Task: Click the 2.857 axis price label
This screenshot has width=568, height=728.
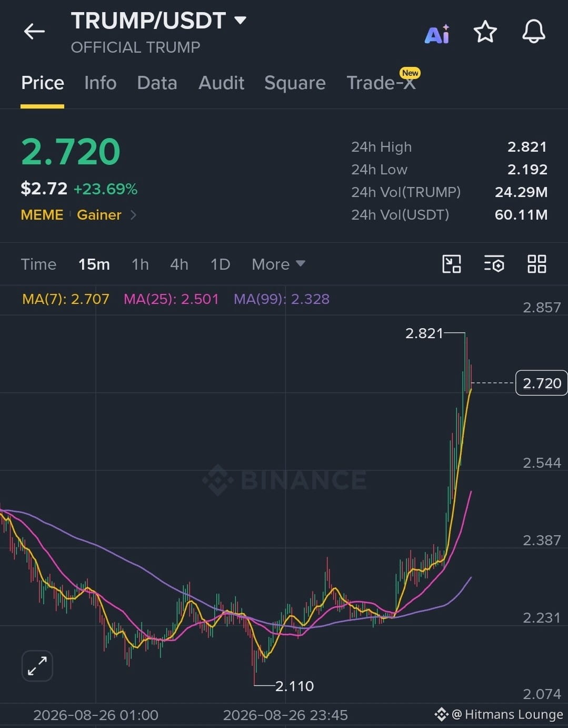Action: [x=542, y=308]
